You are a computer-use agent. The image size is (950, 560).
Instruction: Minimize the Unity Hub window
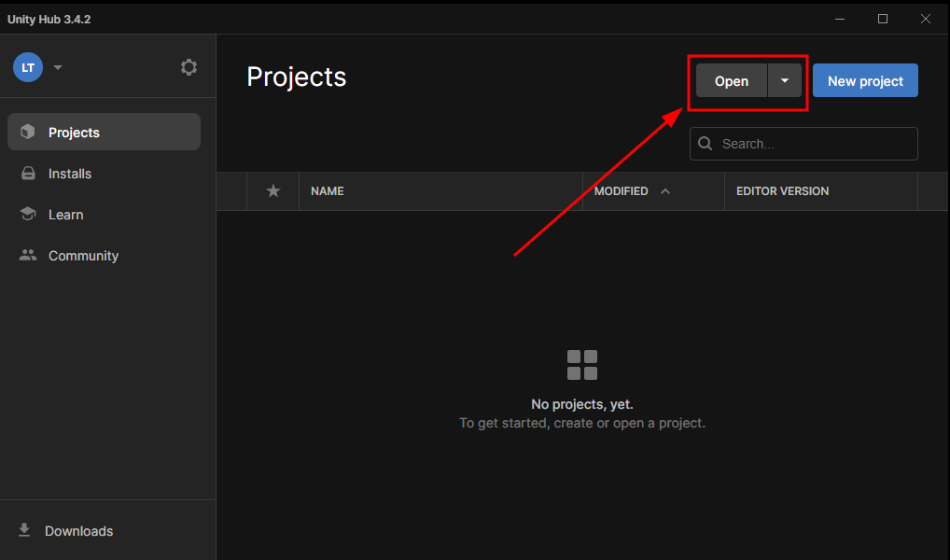(x=840, y=19)
